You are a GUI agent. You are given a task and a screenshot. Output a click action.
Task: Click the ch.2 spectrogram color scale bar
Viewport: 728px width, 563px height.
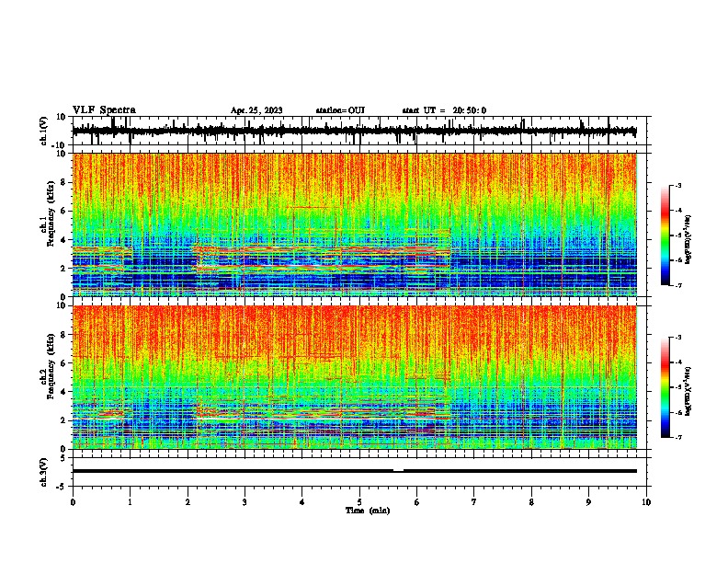tap(665, 387)
